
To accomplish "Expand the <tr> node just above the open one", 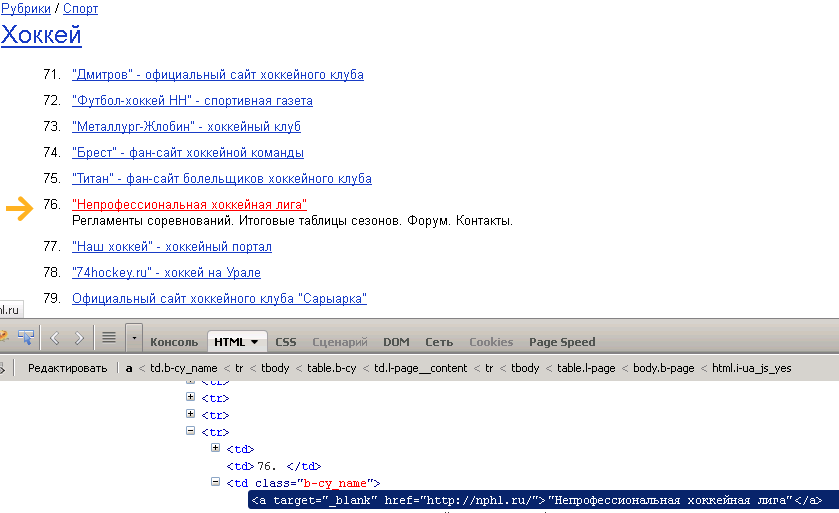I will (x=190, y=415).
